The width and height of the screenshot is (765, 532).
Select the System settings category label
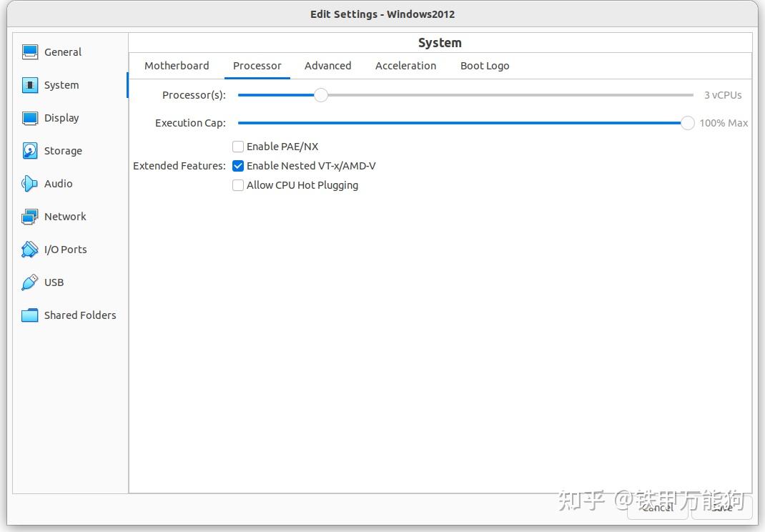(x=61, y=85)
